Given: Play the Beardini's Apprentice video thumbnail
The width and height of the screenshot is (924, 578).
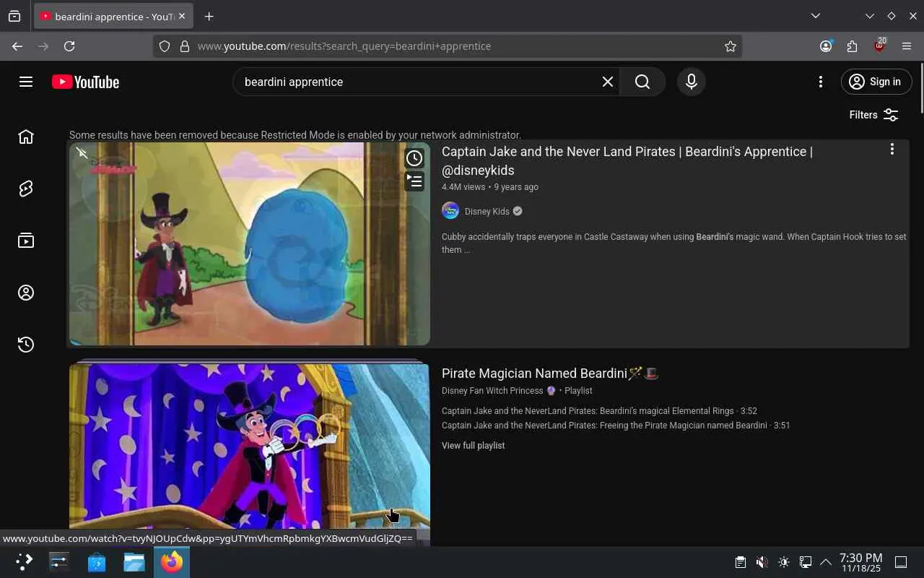Looking at the screenshot, I should pyautogui.click(x=250, y=243).
